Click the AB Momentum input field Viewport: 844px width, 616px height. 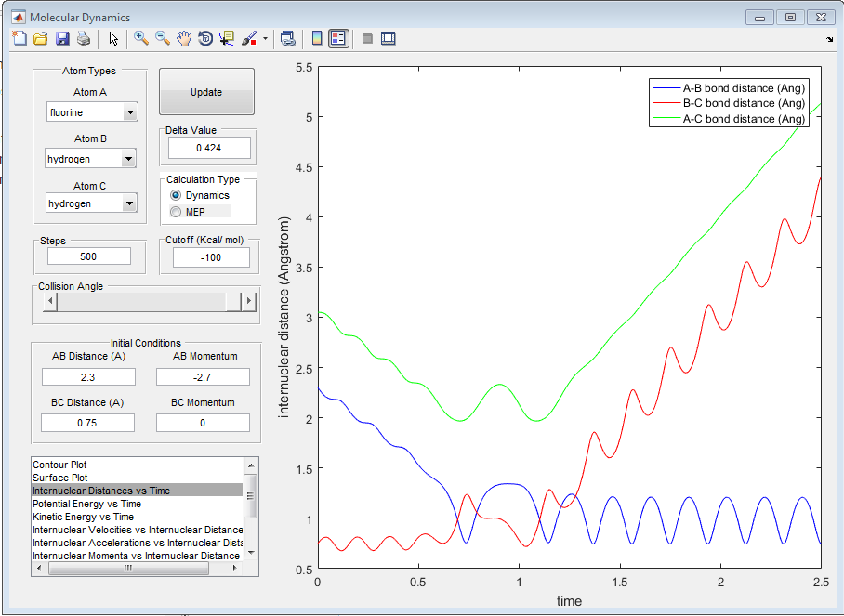203,377
